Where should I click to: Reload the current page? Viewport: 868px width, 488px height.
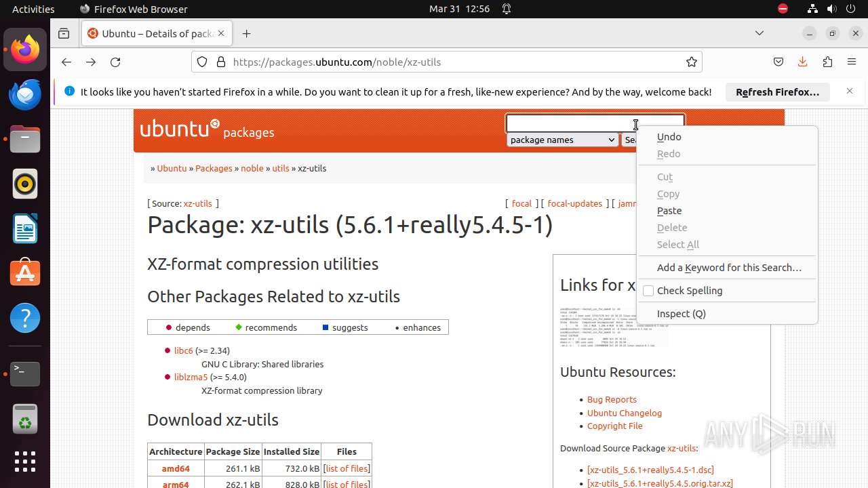point(115,62)
